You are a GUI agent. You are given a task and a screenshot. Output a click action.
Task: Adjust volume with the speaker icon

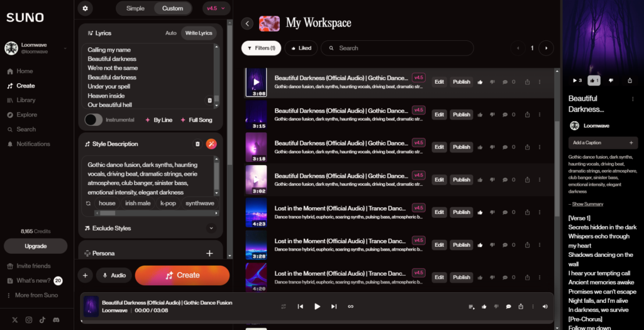pos(545,307)
